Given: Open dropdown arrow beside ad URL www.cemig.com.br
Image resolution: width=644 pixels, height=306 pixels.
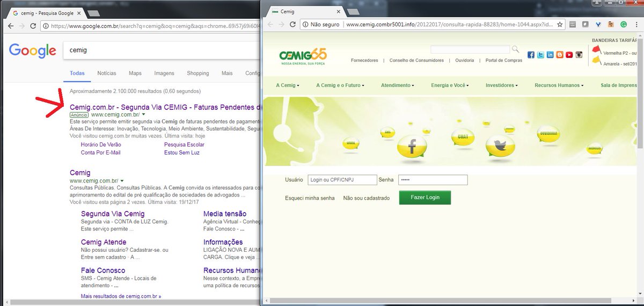Looking at the screenshot, I should tap(144, 115).
